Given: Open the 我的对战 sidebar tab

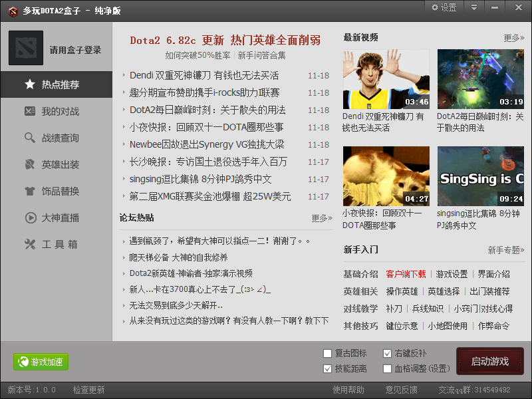Looking at the screenshot, I should (x=57, y=111).
